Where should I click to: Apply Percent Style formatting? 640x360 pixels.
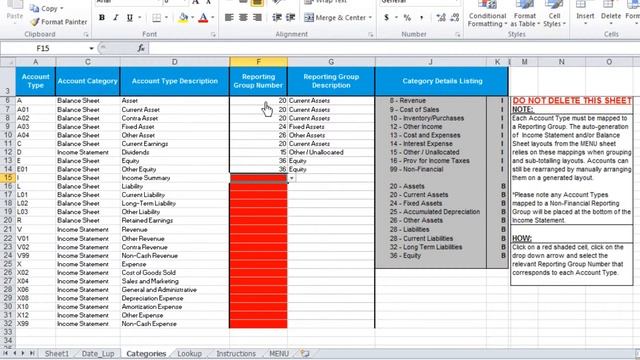point(407,18)
